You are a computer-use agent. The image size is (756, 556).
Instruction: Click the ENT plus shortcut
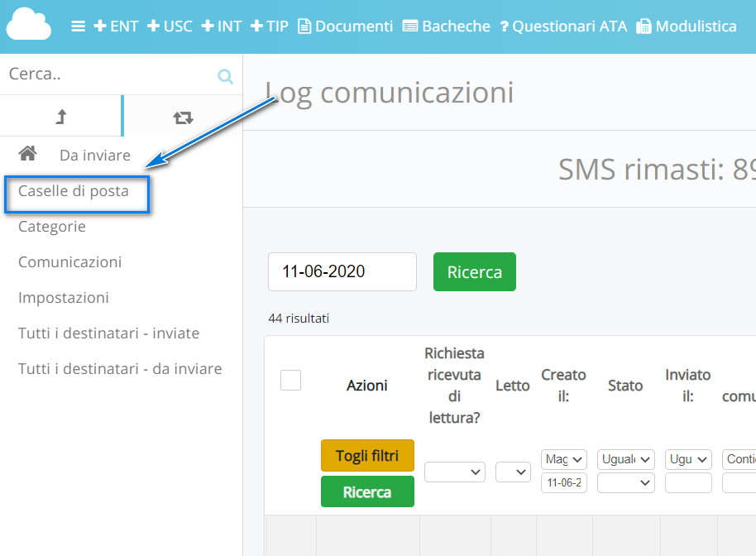[116, 26]
